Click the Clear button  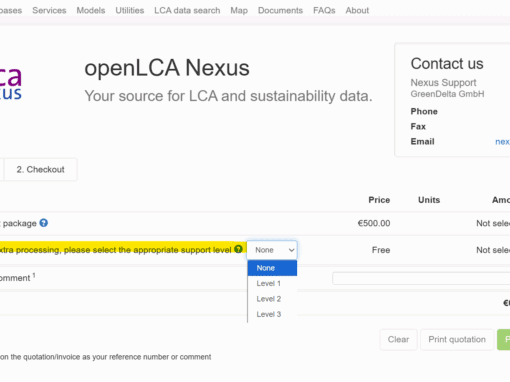(x=398, y=339)
